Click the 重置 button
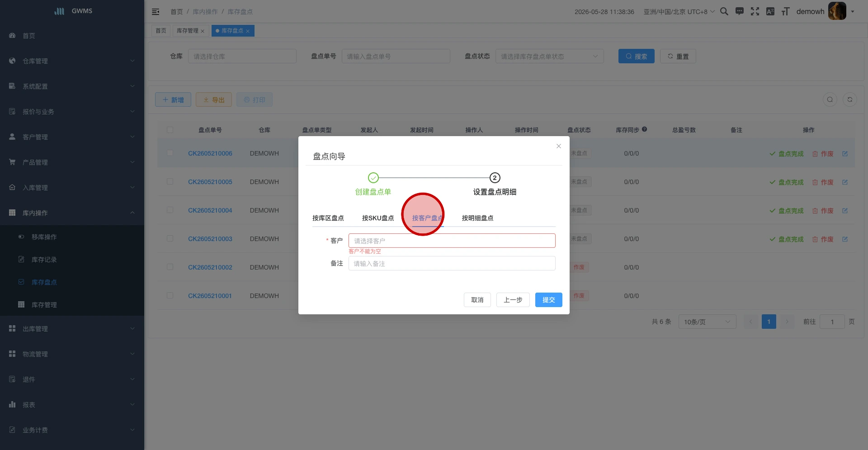The width and height of the screenshot is (868, 450). coord(678,56)
